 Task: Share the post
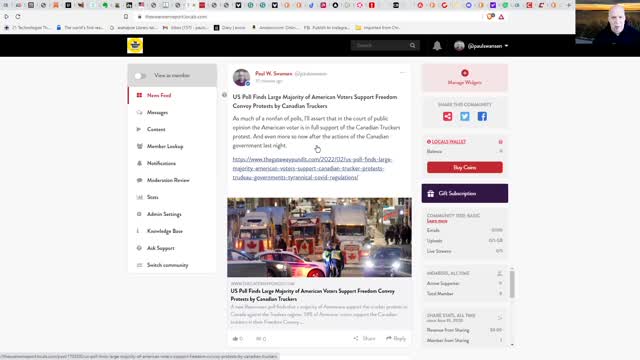[364, 338]
